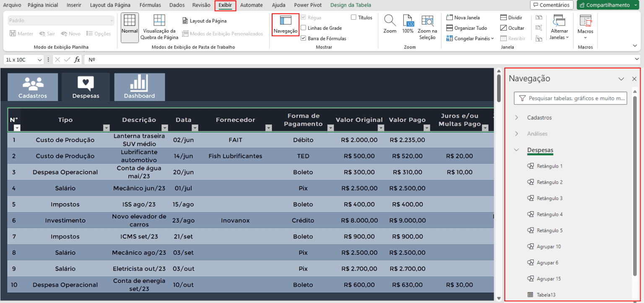Select Tabela13 in navigation pane
This screenshot has width=644, height=303.
pyautogui.click(x=546, y=295)
